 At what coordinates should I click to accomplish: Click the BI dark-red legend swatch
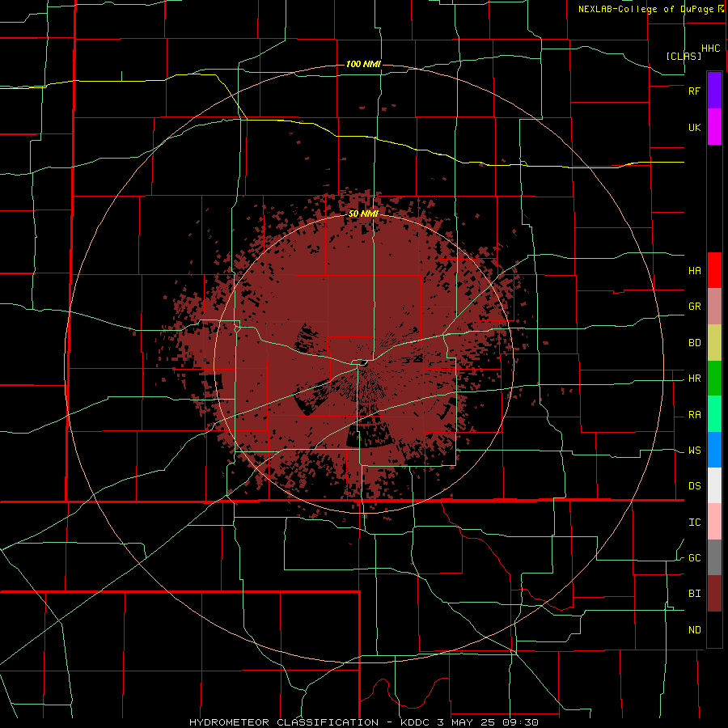point(714,594)
